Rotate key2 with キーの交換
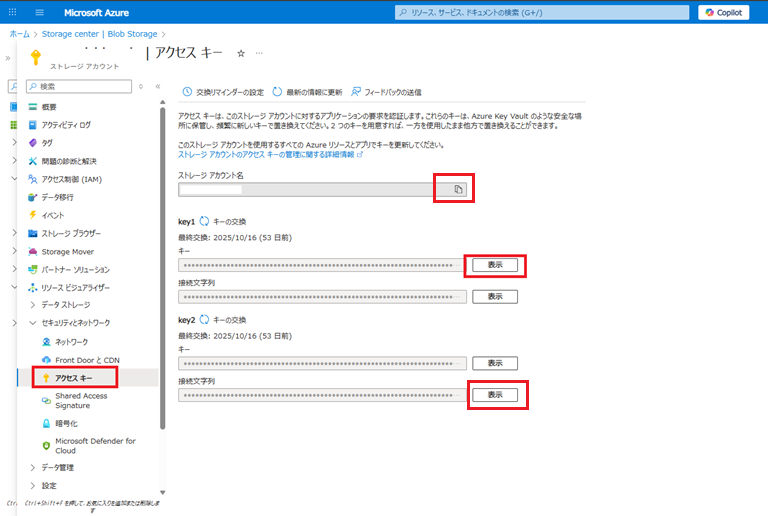 pos(225,320)
